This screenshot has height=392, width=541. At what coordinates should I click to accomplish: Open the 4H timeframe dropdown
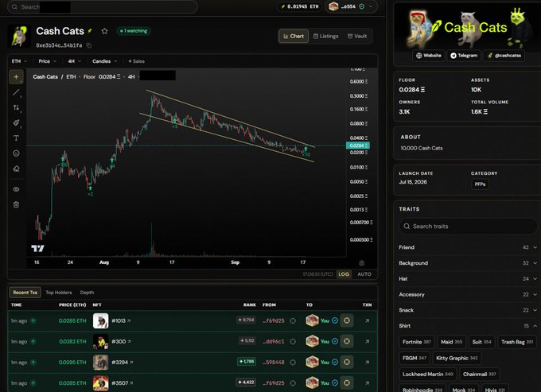(75, 61)
